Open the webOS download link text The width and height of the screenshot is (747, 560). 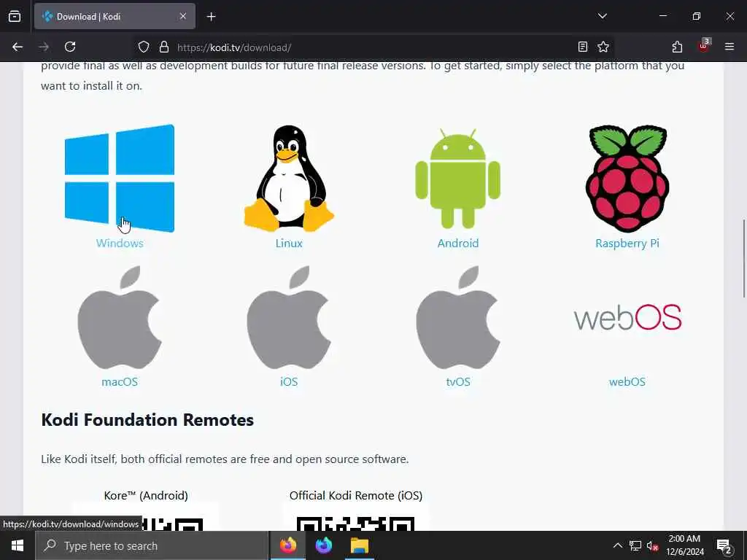click(627, 382)
